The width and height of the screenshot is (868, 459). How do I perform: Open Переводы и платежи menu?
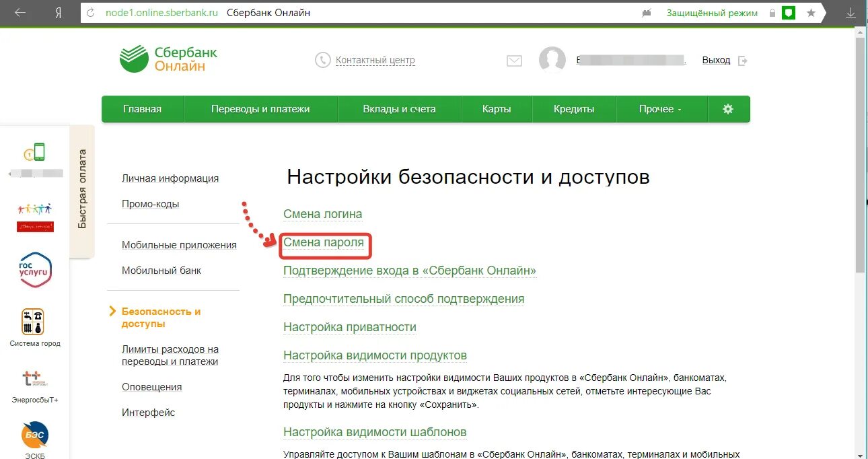coord(260,109)
